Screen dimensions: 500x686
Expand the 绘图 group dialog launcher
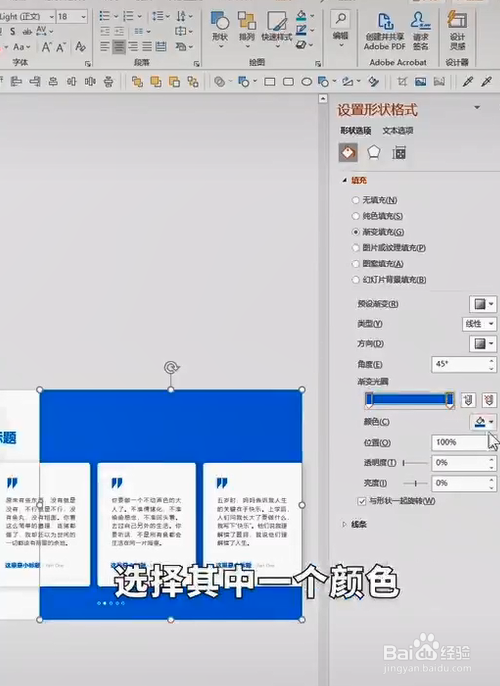point(318,63)
